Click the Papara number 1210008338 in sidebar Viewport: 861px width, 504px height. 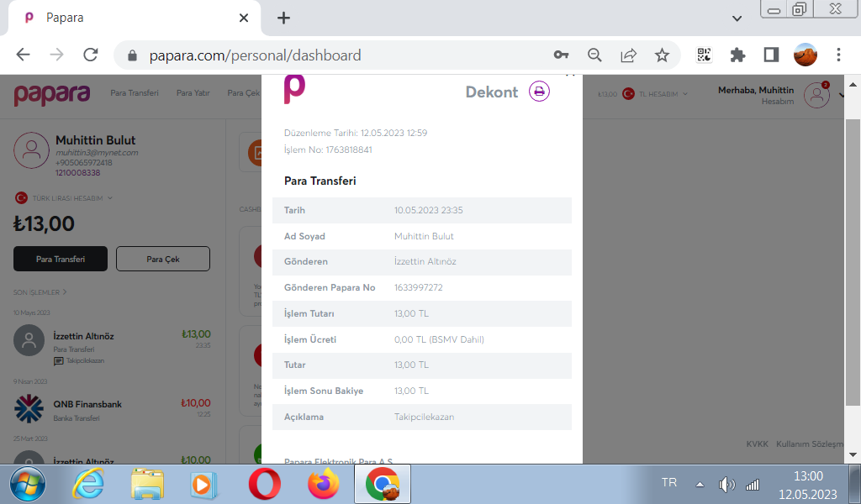coord(77,173)
